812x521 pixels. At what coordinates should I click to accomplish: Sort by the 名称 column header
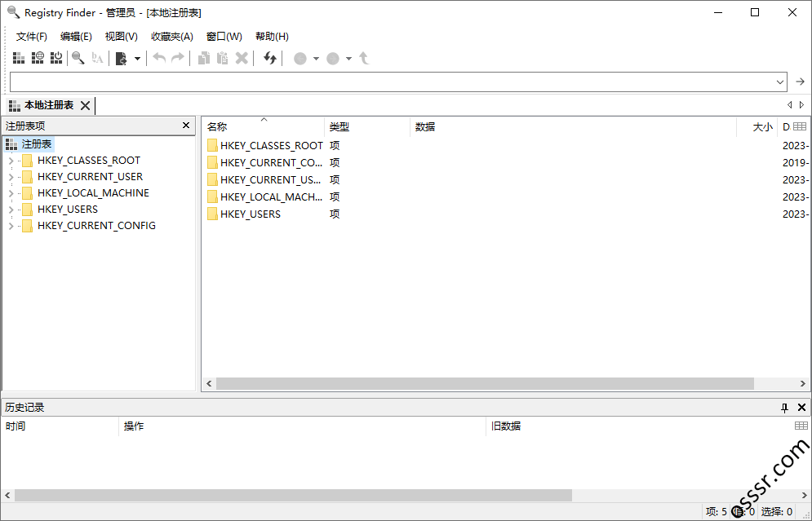(263, 126)
